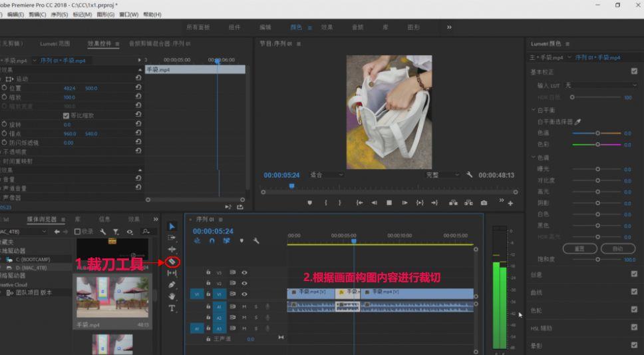Select the Hand tool
Screen dimensions: 644x355
point(172,296)
